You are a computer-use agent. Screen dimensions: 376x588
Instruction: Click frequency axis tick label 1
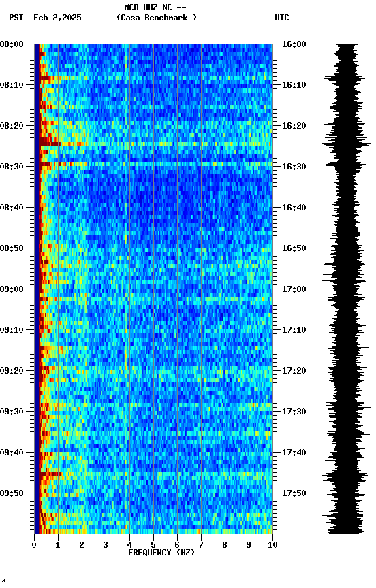[x=58, y=545]
